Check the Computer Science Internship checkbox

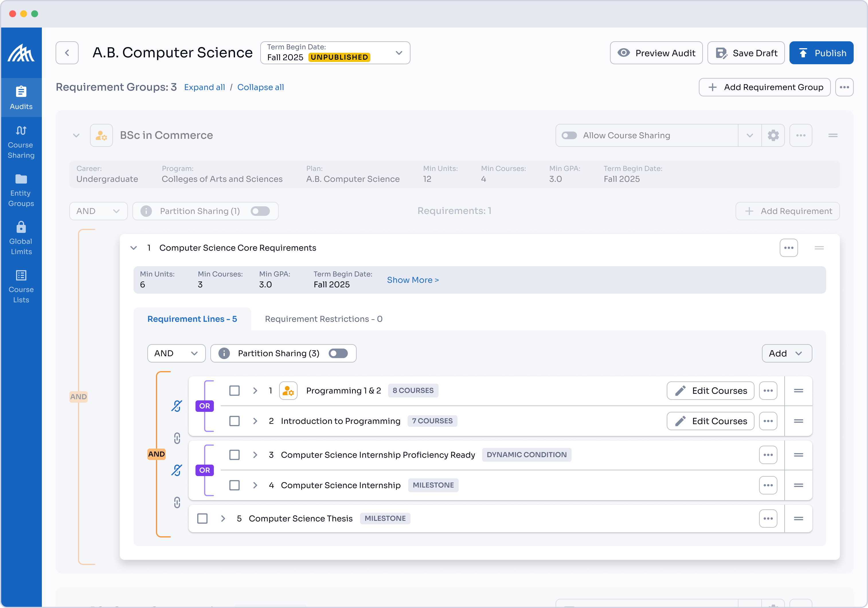point(234,486)
